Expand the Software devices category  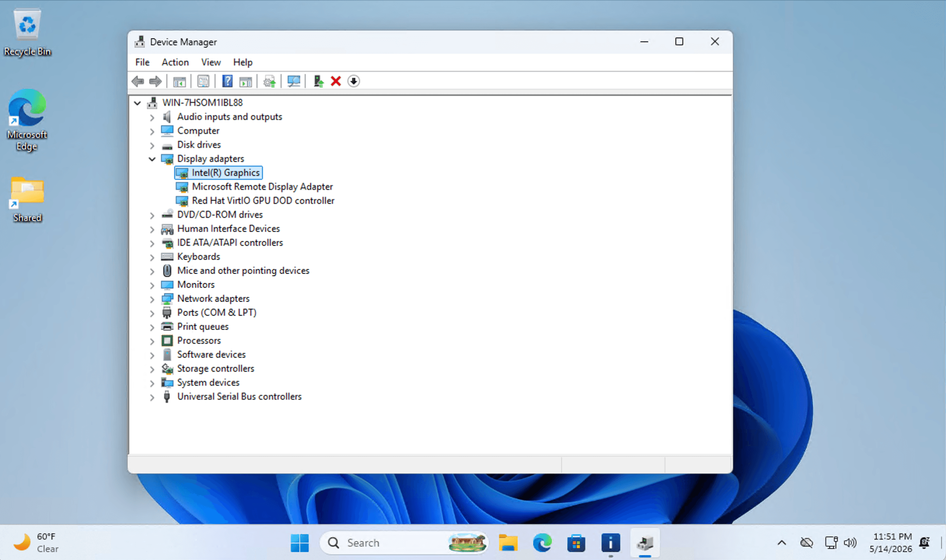point(152,355)
